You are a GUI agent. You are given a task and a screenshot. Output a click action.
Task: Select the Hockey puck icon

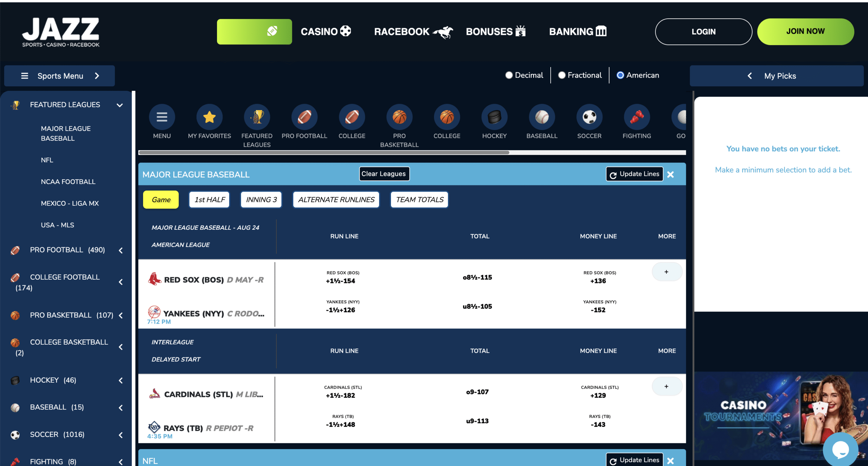click(494, 117)
